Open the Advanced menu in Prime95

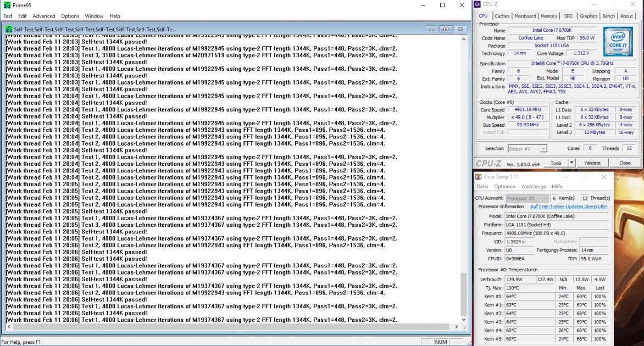(x=43, y=16)
